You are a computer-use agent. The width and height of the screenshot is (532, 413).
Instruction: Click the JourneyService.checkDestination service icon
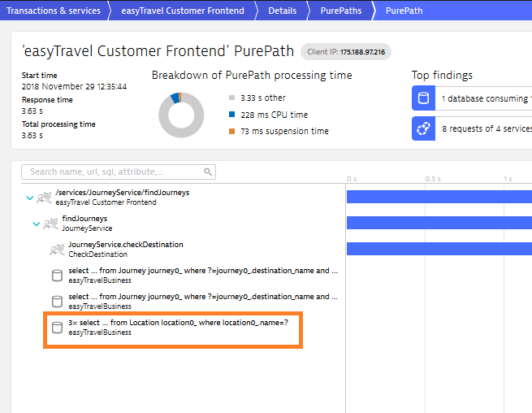click(57, 249)
